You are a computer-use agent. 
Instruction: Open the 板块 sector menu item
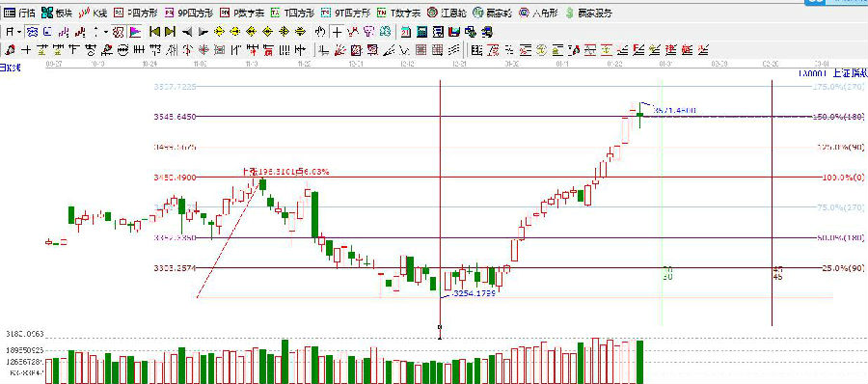click(57, 13)
